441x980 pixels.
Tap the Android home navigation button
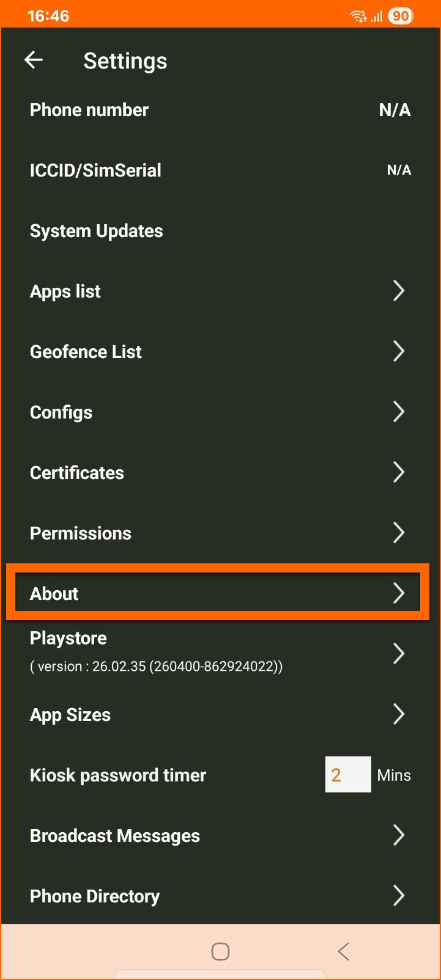(x=220, y=951)
